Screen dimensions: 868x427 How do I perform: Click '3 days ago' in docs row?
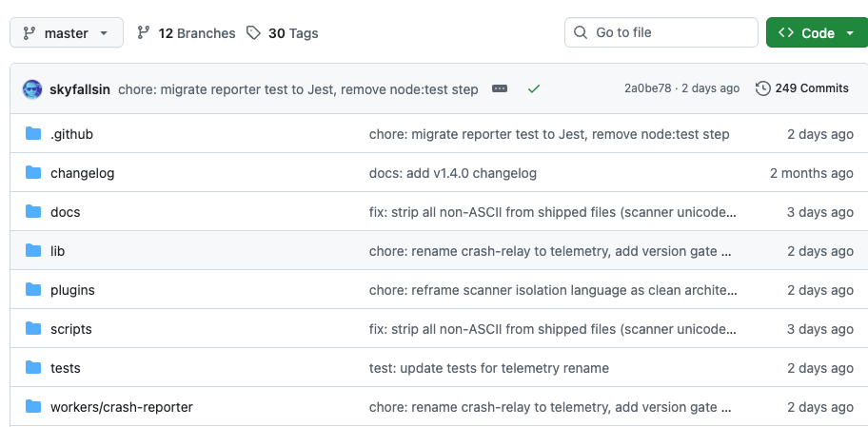(x=820, y=212)
